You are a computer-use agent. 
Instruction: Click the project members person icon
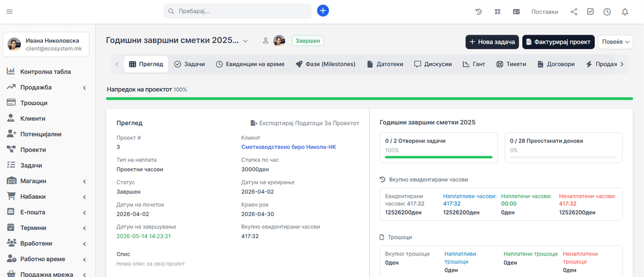[265, 41]
